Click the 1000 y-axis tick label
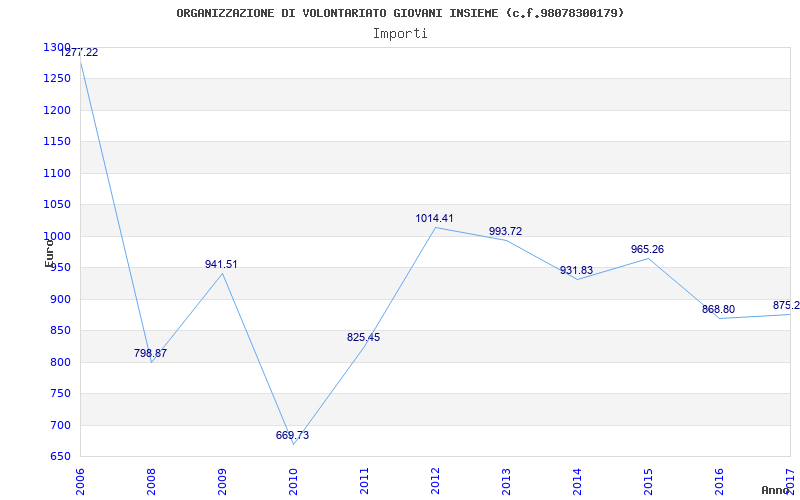 pyautogui.click(x=57, y=236)
